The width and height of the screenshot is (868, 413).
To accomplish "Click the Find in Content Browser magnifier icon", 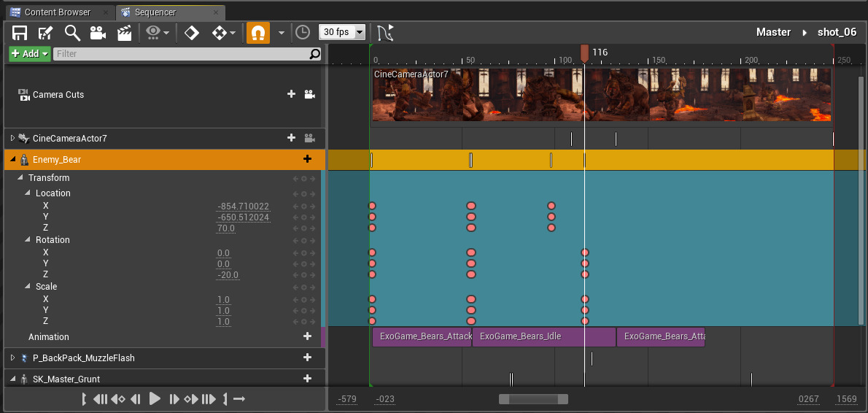I will (x=72, y=32).
